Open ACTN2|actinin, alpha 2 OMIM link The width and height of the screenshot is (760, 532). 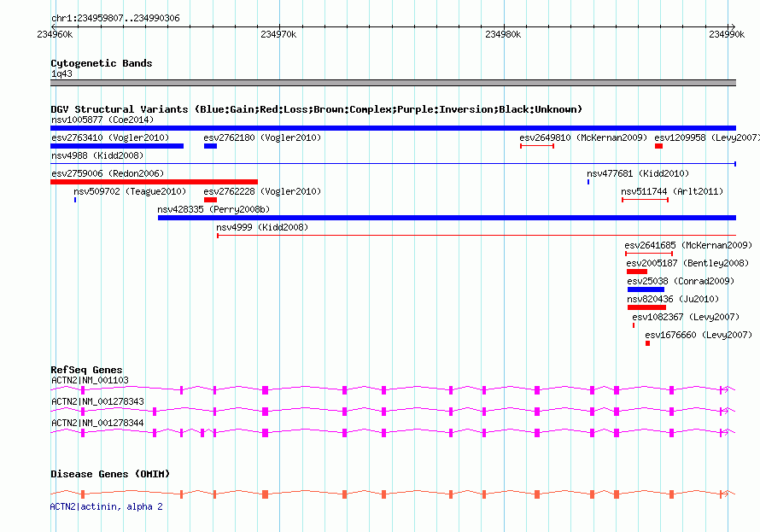point(106,506)
